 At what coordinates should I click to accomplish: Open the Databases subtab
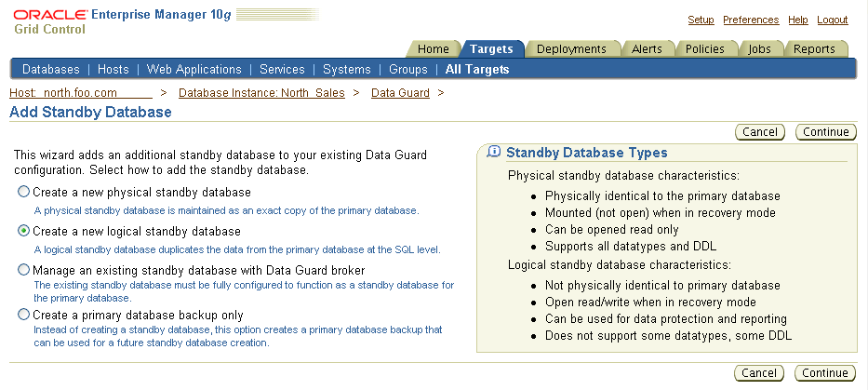coord(50,70)
